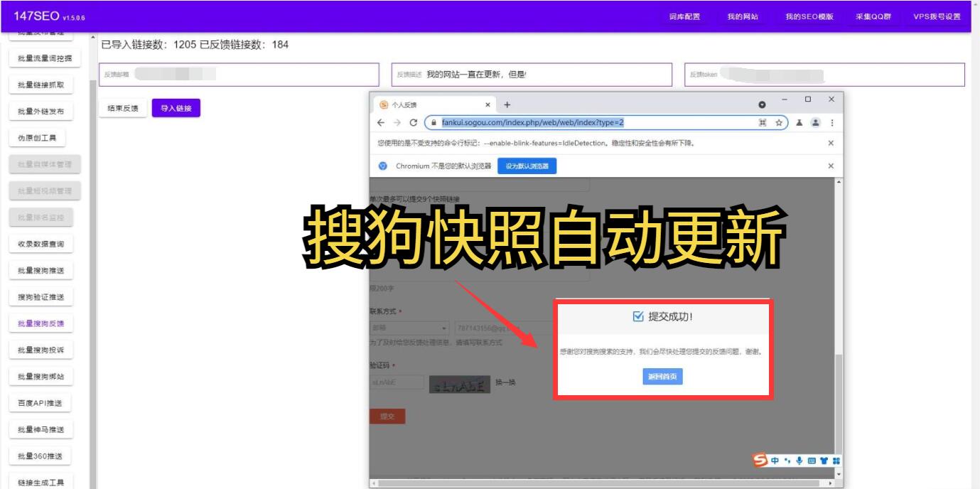The image size is (980, 489).
Task: Click the captcha image sLnAbE
Action: click(460, 384)
